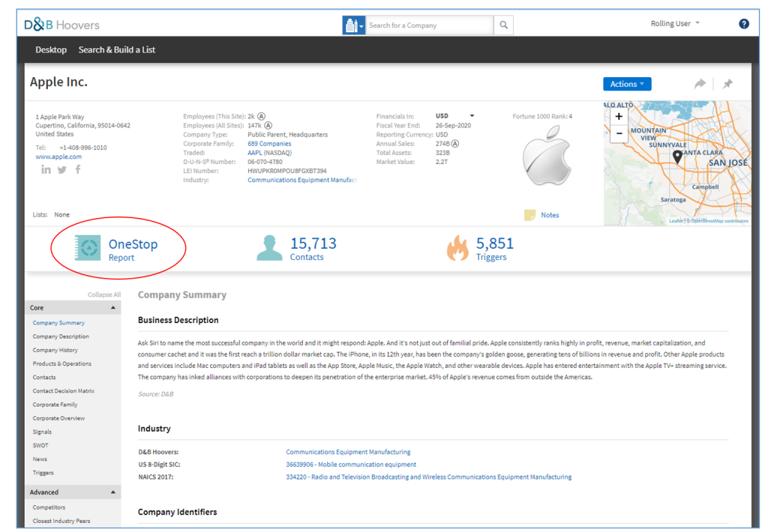This screenshot has height=532, width=768.
Task: Open the www.apple.com website link
Action: click(58, 157)
